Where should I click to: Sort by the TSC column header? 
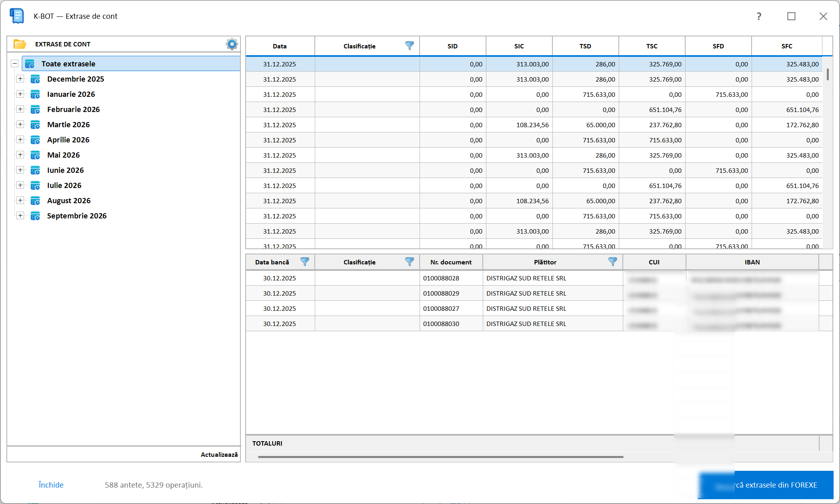652,46
